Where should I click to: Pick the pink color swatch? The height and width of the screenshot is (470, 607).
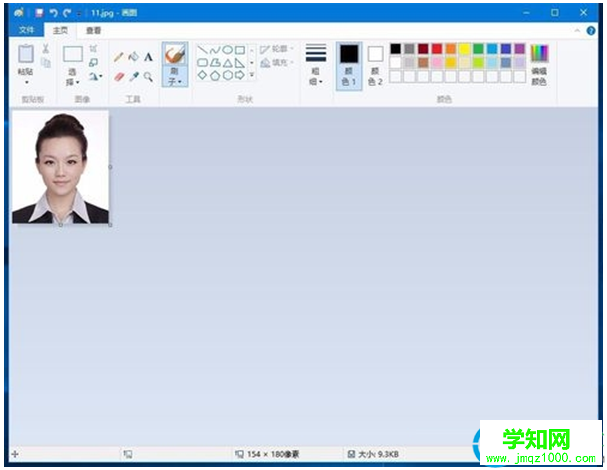pyautogui.click(x=437, y=62)
